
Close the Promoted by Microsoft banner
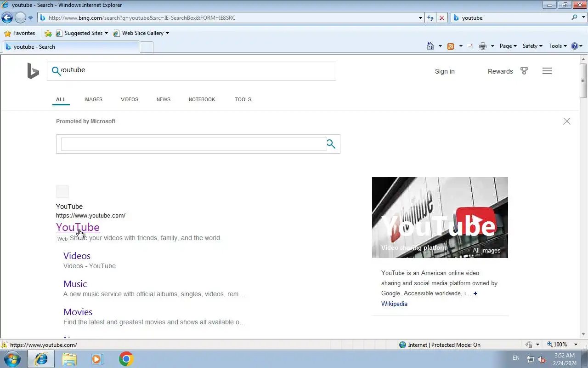567,121
